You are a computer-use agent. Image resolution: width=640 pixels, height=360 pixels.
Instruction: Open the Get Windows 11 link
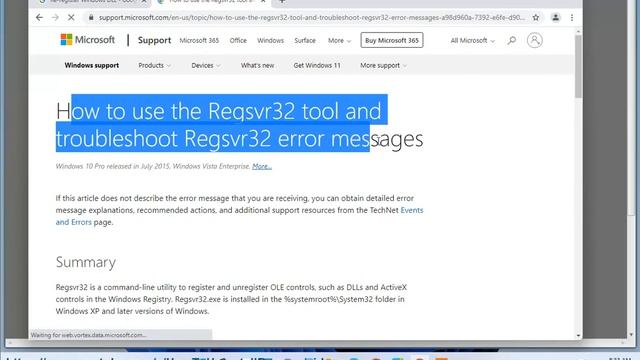point(317,65)
